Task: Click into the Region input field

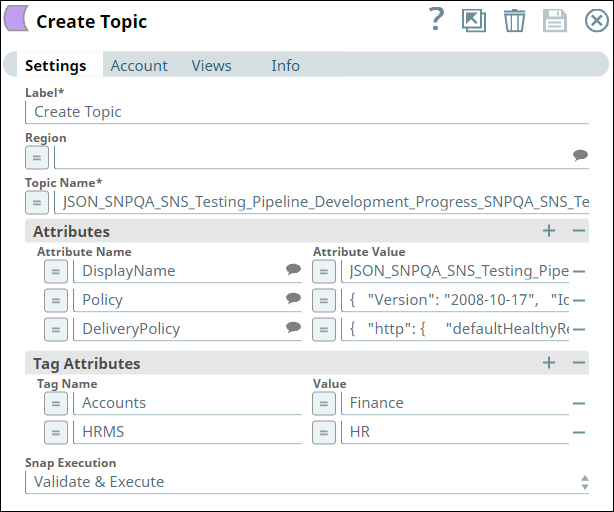Action: 312,157
